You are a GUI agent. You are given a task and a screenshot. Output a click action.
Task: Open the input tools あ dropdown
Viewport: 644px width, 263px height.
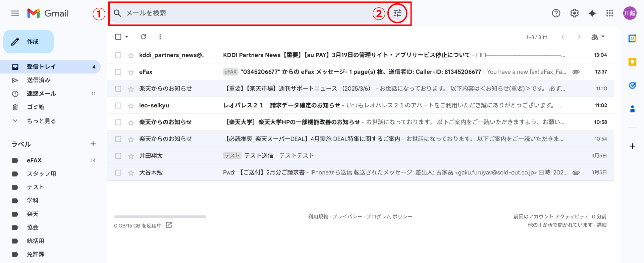tap(598, 37)
